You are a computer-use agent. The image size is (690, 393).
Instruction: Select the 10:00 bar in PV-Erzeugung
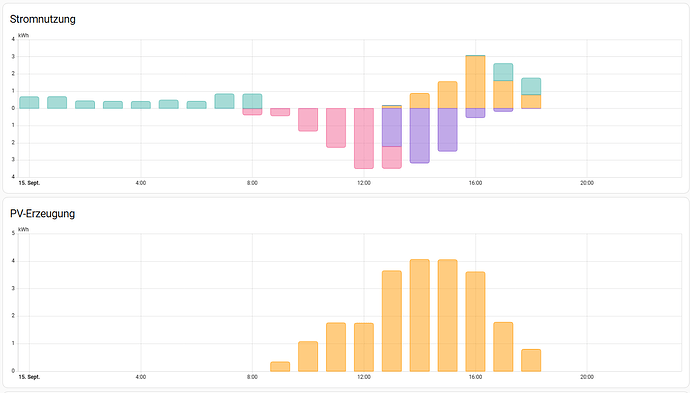(308, 356)
